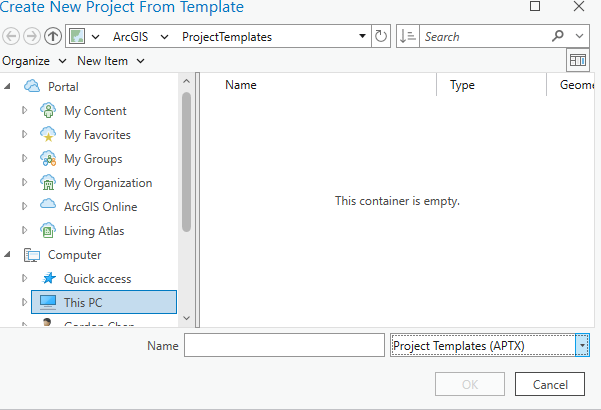Select the My Favorites portal item

(97, 135)
